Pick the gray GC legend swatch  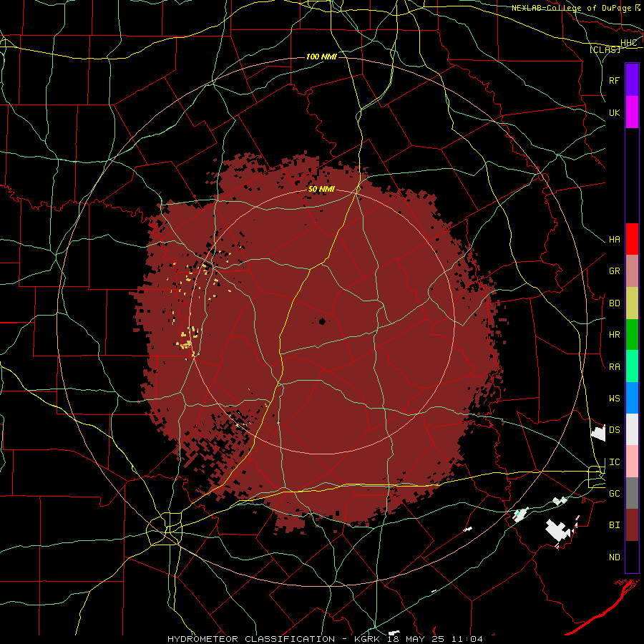632,493
